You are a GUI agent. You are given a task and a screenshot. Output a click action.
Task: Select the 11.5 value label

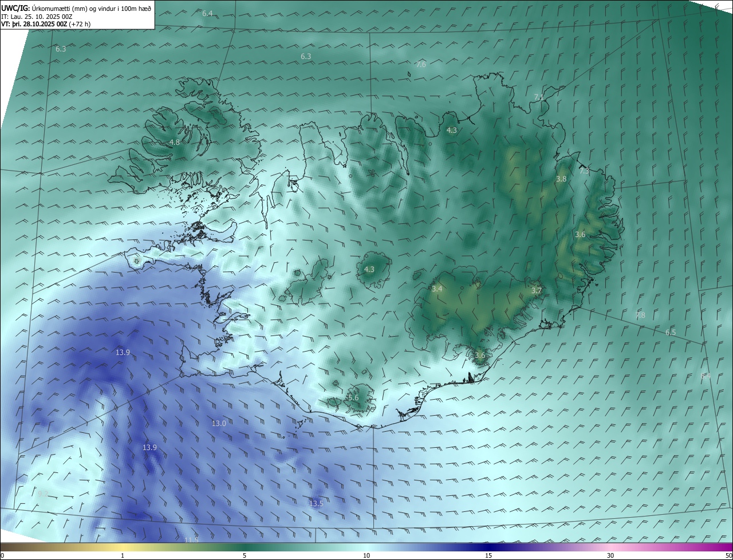click(x=191, y=540)
